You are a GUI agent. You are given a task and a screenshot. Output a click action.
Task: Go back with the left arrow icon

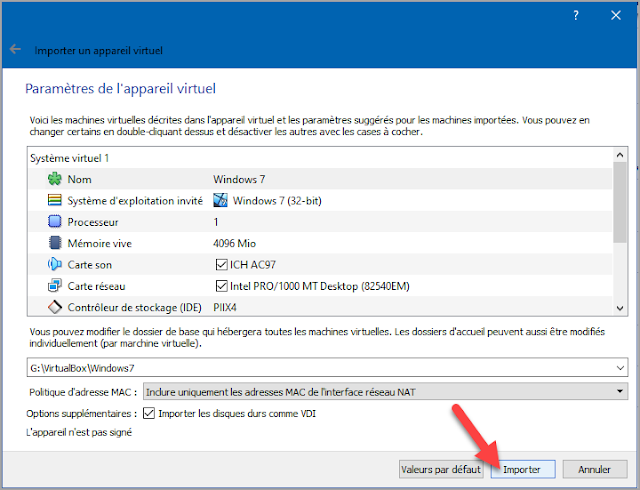(15, 49)
